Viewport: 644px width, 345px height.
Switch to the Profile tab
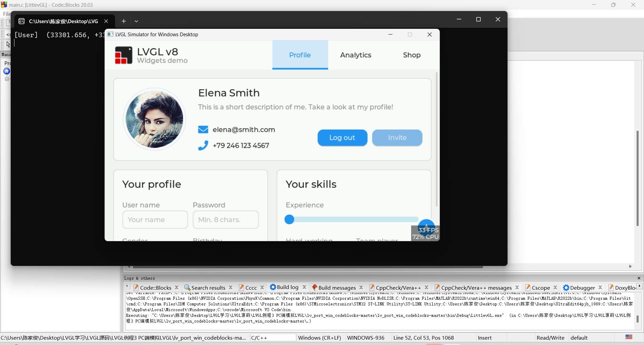click(x=300, y=55)
